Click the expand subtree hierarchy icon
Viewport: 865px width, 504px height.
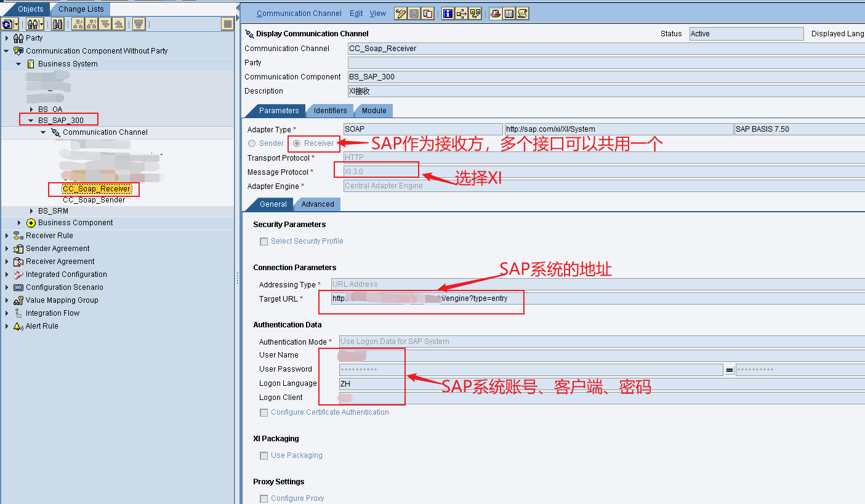(78, 24)
